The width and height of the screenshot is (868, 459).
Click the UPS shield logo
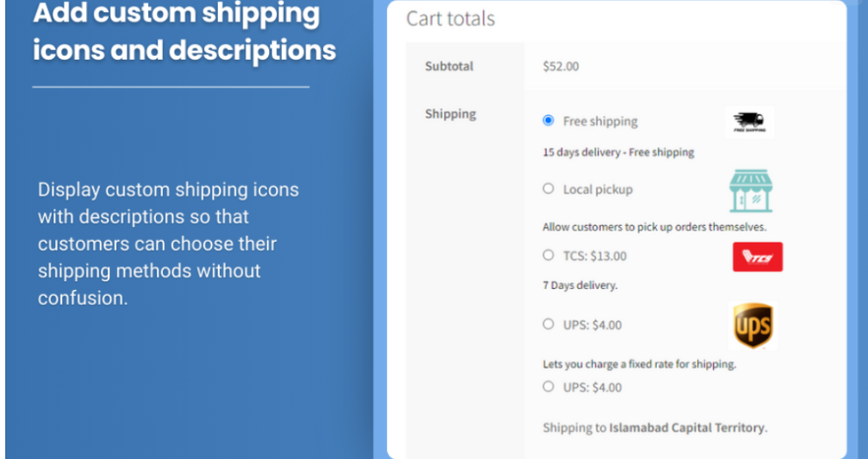click(753, 326)
